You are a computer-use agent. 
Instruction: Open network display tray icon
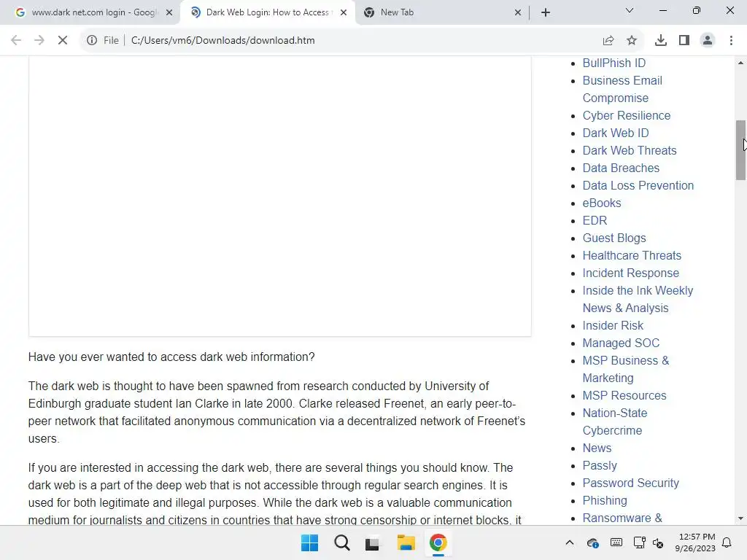click(639, 542)
